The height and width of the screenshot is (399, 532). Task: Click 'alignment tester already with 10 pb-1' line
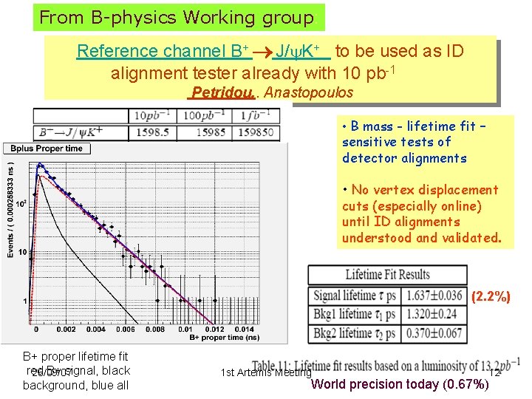[253, 72]
